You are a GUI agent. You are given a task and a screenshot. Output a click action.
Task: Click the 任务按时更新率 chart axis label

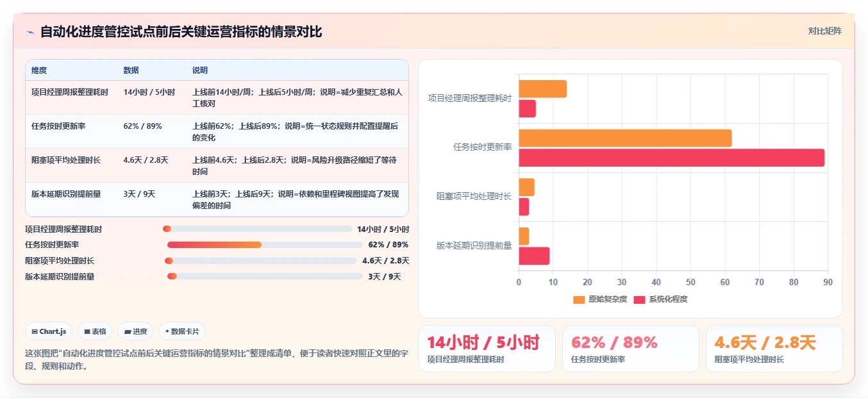[482, 147]
